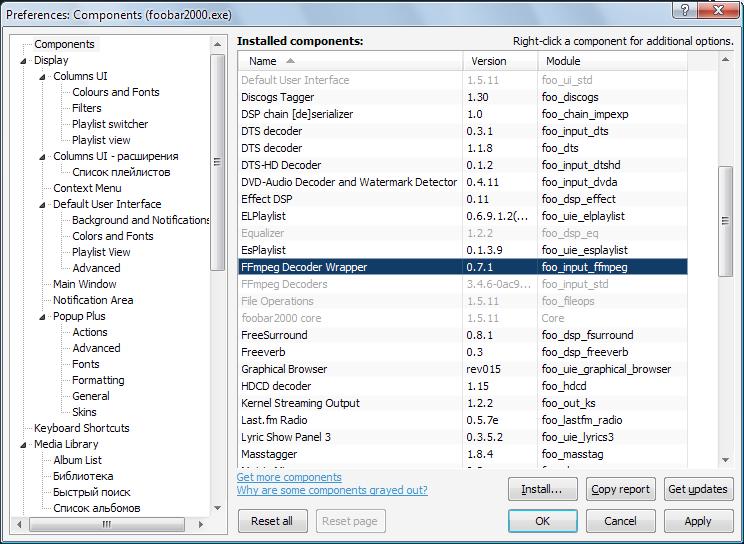The image size is (744, 544).
Task: Click the Copy report button
Action: (620, 490)
